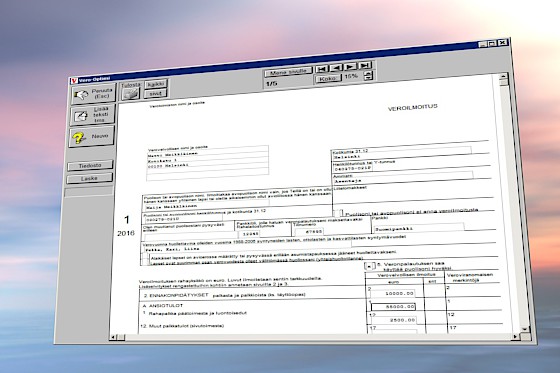This screenshot has width=560, height=373.
Task: Select the 'sivut' print pages button
Action: (x=155, y=94)
